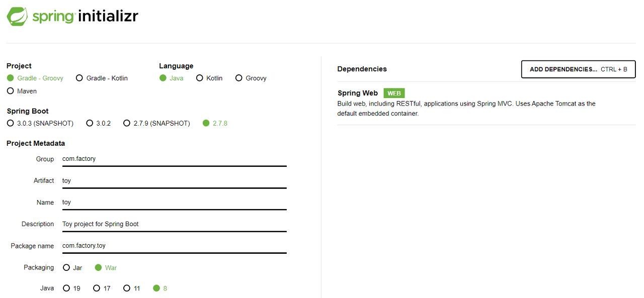Click the Spring Web dependency title
The width and height of the screenshot is (644, 298).
(x=358, y=93)
